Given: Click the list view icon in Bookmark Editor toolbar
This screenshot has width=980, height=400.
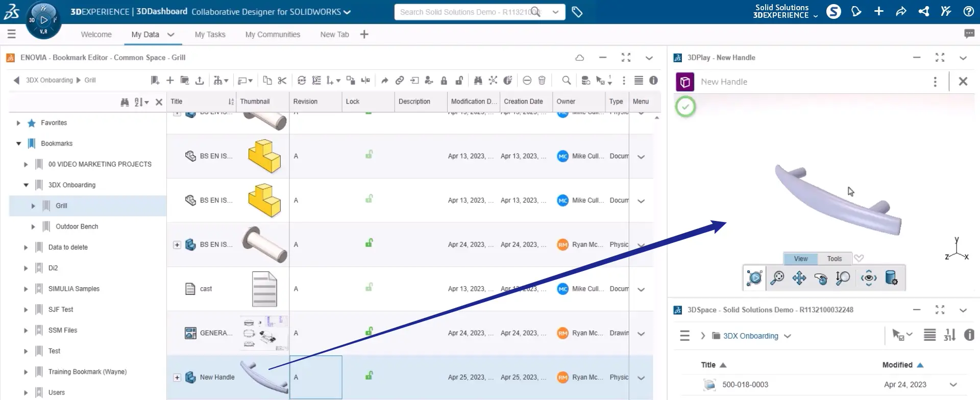Looking at the screenshot, I should [639, 81].
